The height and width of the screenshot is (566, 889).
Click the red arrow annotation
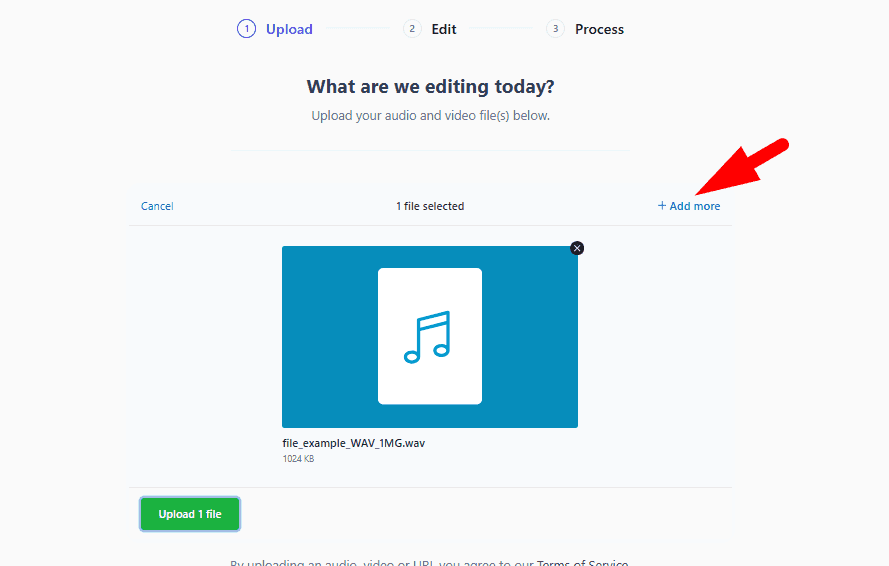(x=743, y=166)
